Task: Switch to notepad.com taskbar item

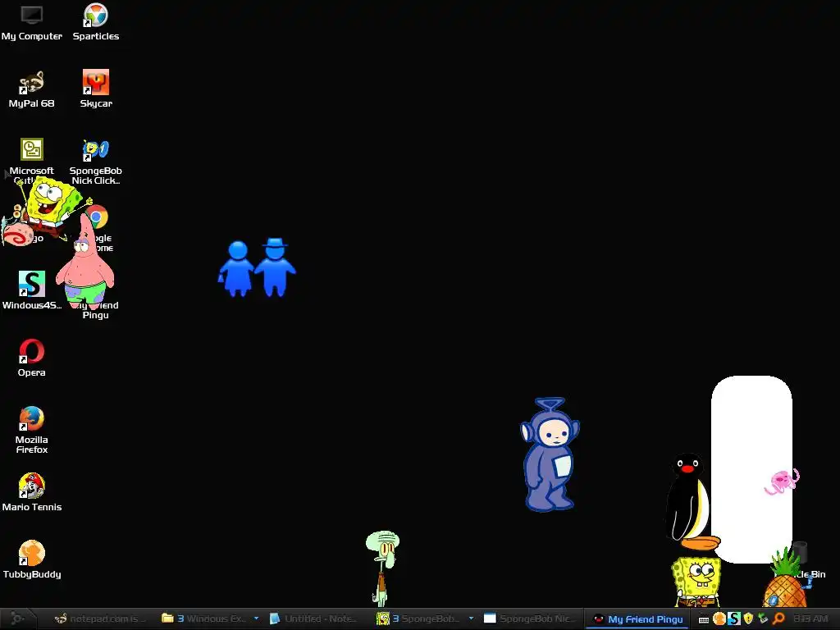Action: 100,619
